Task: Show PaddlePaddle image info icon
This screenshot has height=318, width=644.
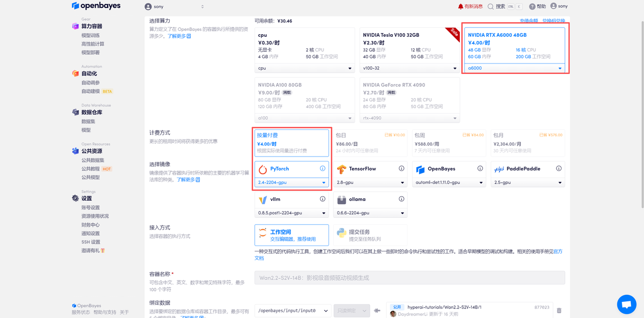Action: (559, 169)
